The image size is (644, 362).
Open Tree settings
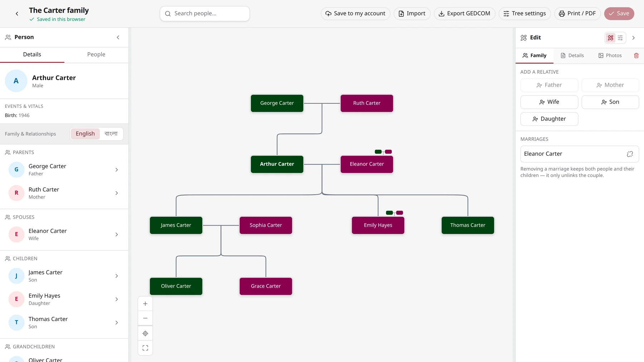[525, 14]
